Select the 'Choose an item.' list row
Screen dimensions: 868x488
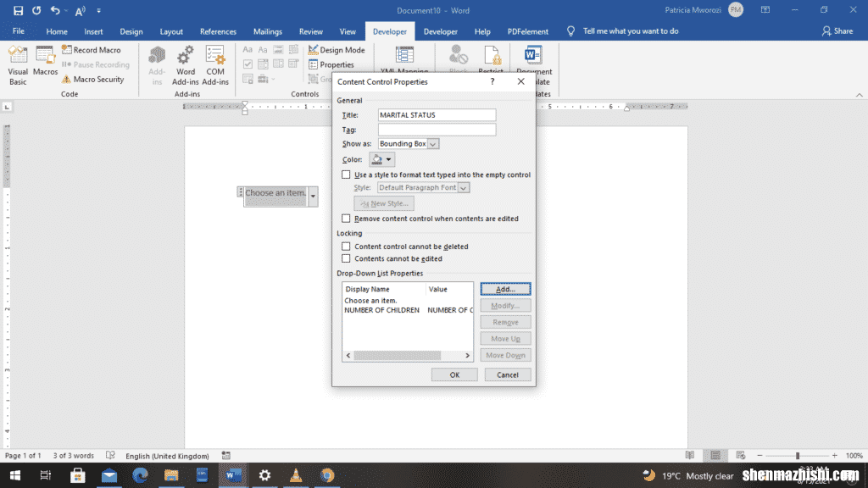tap(408, 301)
